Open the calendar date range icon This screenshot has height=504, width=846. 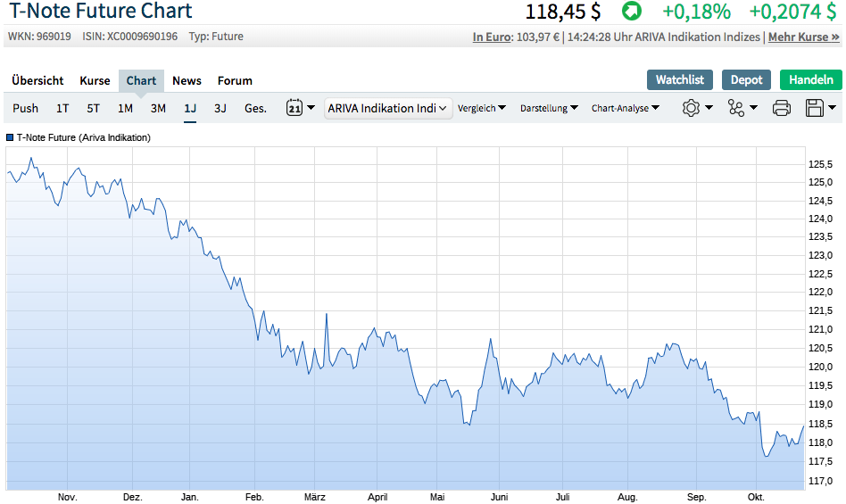pyautogui.click(x=296, y=108)
